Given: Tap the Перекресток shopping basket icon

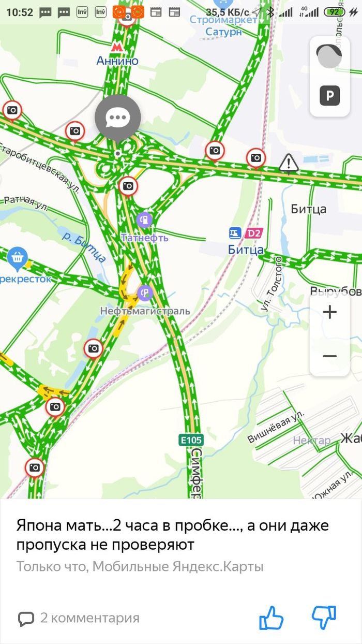Looking at the screenshot, I should click(18, 257).
